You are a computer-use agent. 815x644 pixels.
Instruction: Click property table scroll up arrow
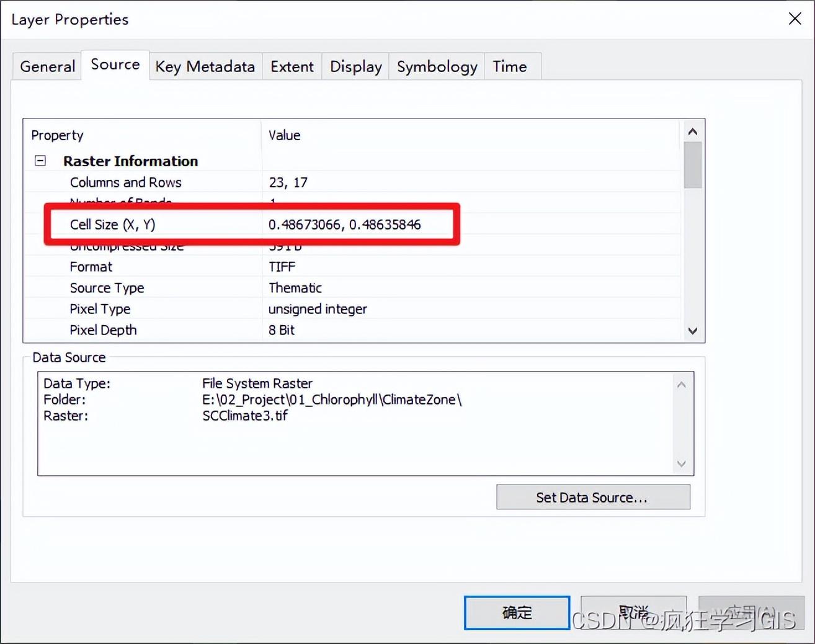coord(693,132)
